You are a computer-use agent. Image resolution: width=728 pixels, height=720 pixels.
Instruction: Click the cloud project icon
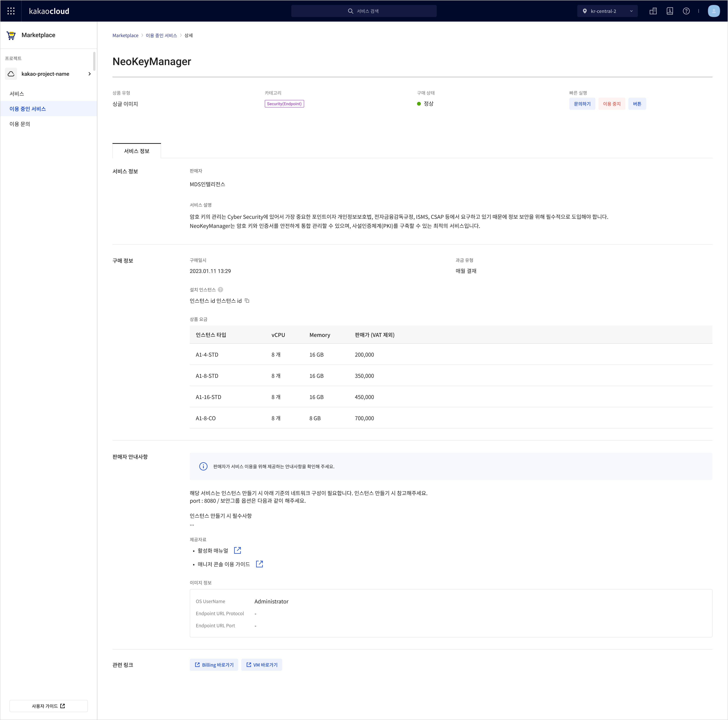pos(11,74)
